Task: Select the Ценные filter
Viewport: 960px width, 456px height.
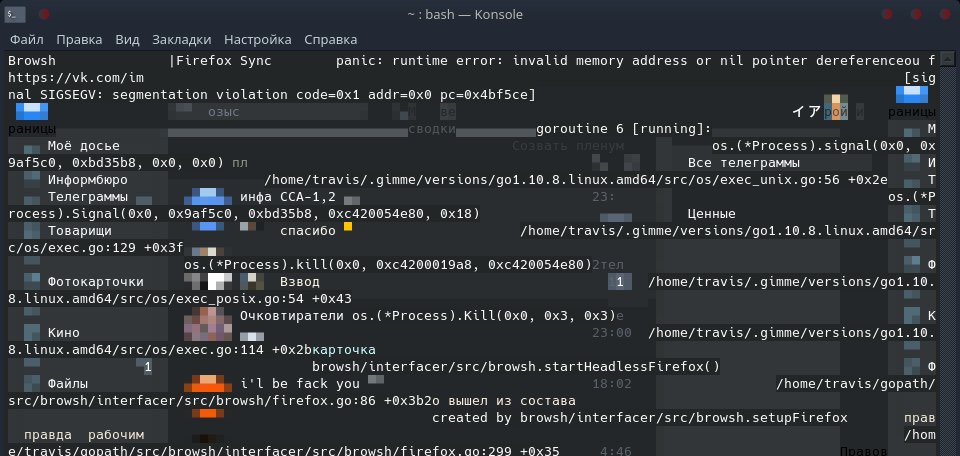Action: tap(711, 214)
